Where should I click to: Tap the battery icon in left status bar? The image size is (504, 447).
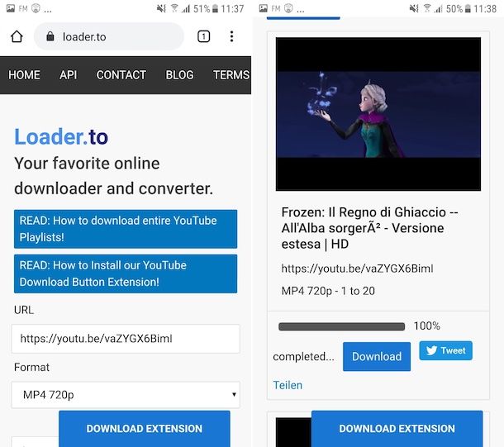[215, 9]
